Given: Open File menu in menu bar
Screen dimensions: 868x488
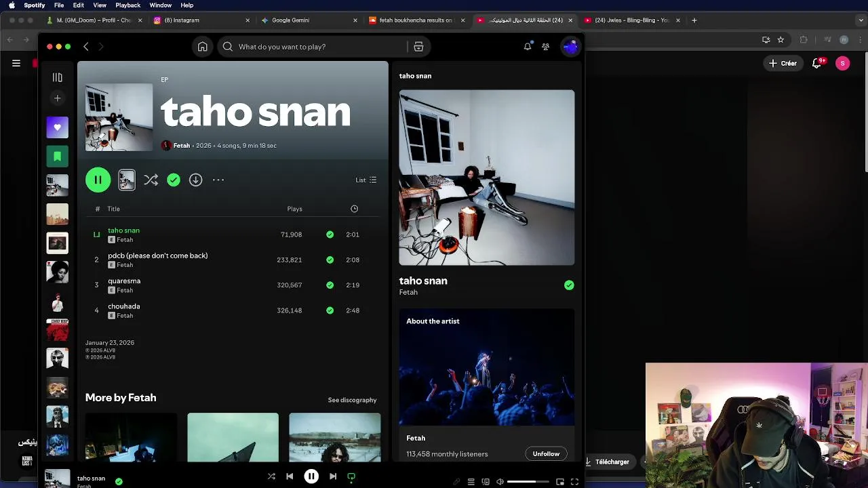Looking at the screenshot, I should click(x=59, y=5).
